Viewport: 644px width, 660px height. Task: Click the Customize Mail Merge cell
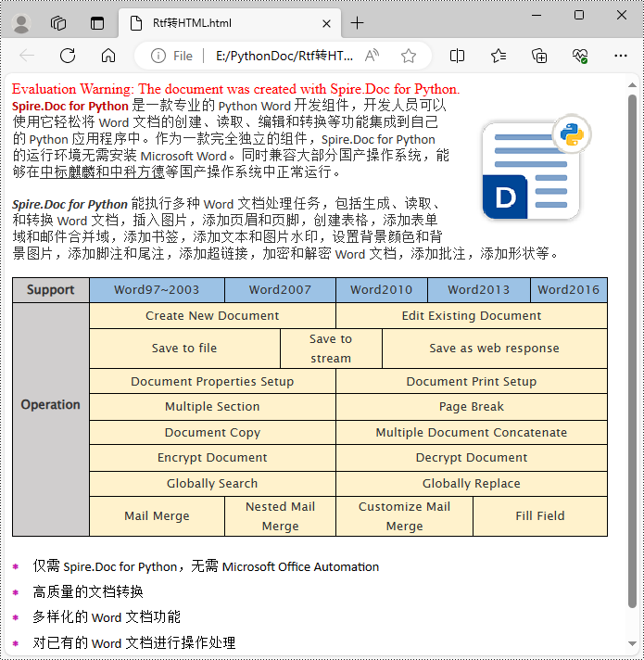(405, 516)
